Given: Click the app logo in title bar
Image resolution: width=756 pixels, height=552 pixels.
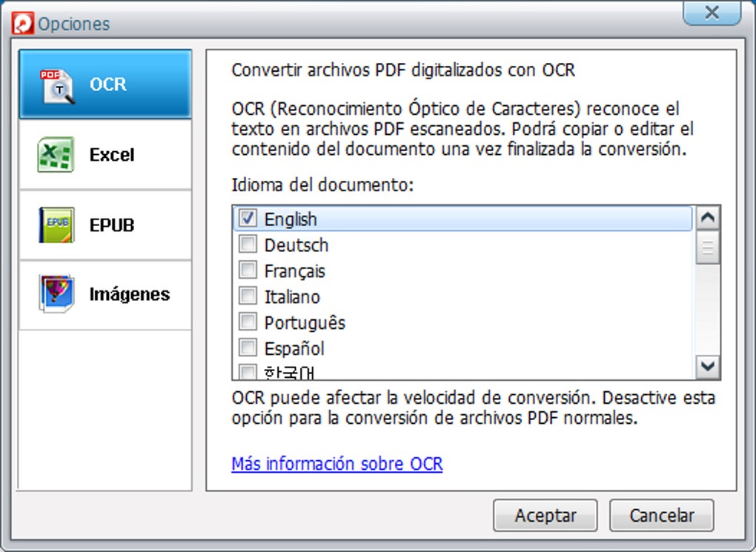Looking at the screenshot, I should (x=23, y=24).
